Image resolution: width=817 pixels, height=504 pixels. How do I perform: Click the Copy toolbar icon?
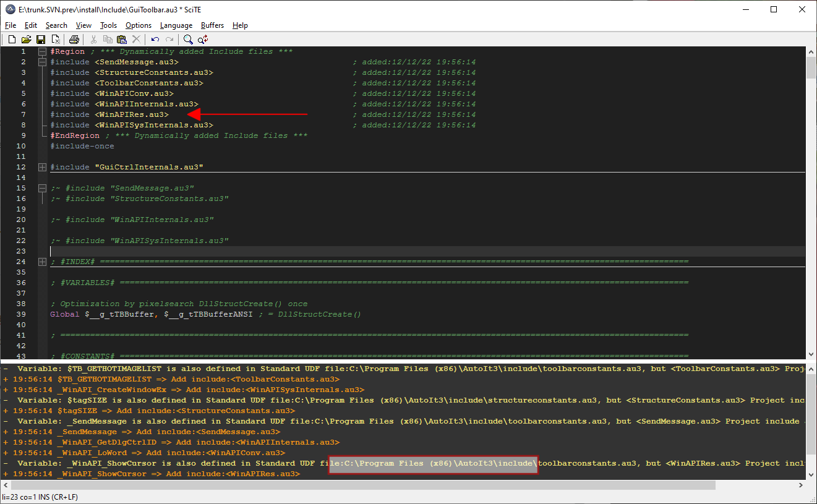(108, 40)
